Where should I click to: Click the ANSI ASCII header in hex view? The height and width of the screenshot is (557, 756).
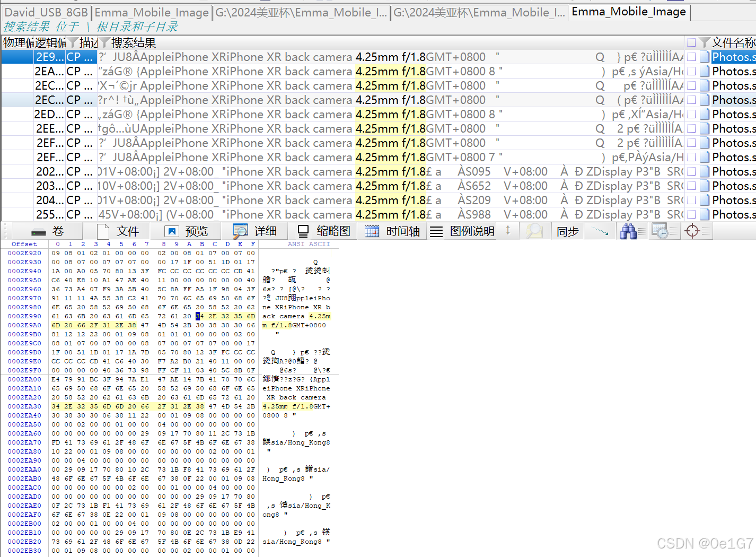pyautogui.click(x=309, y=244)
